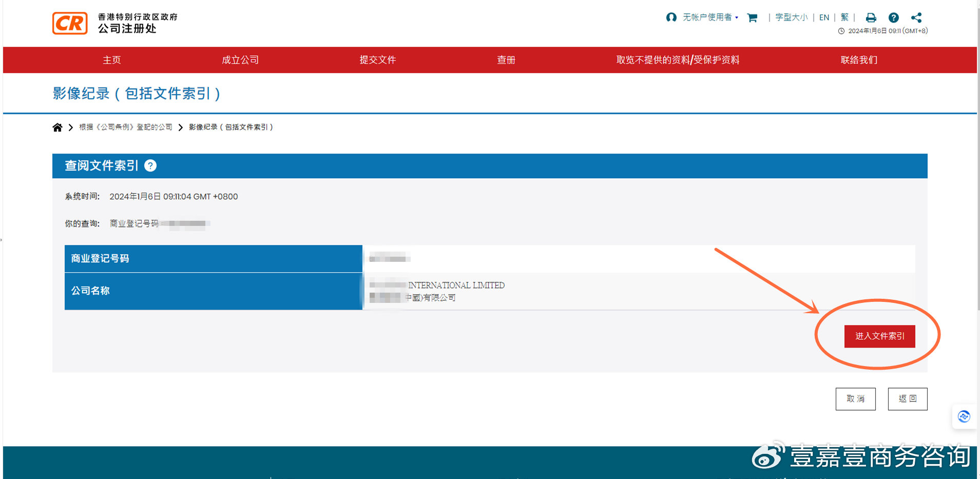
Task: Open the floating chat assistant icon
Action: click(964, 416)
